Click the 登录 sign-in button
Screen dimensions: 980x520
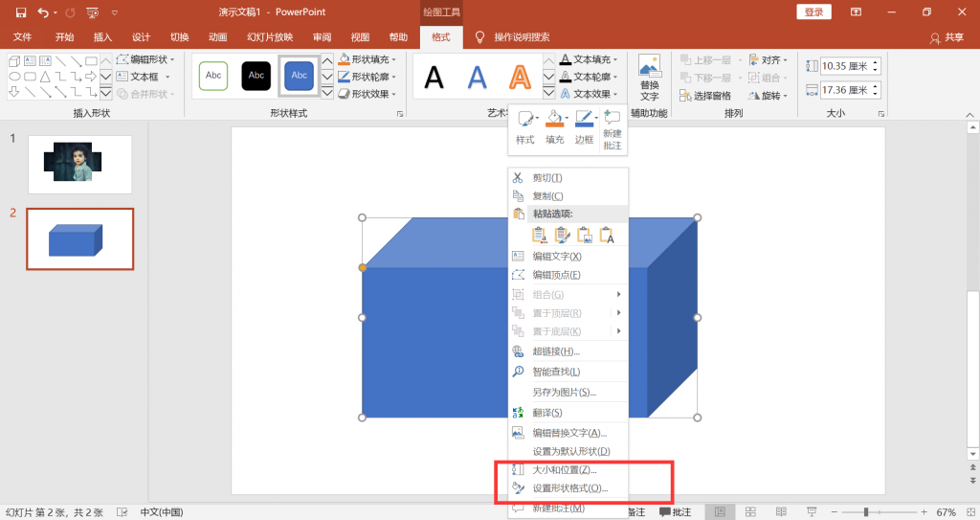tap(813, 11)
